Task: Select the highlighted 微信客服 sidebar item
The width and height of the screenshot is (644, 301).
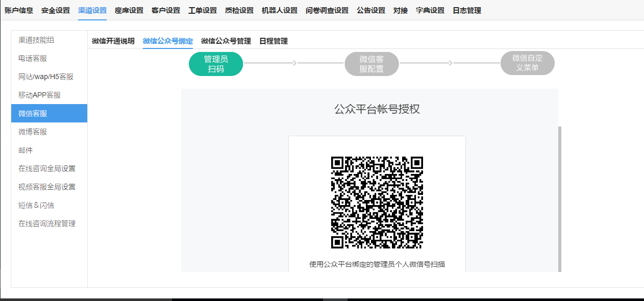Action: (x=49, y=113)
